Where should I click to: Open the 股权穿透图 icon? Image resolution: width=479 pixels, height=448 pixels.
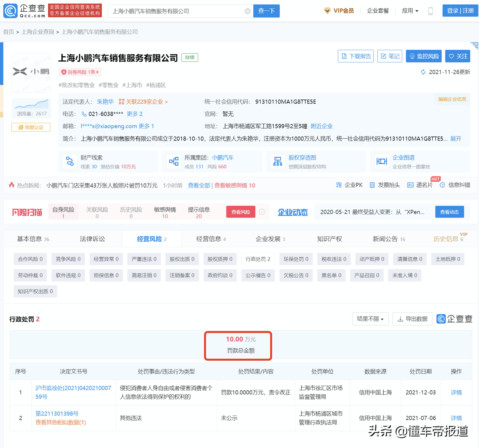click(278, 161)
